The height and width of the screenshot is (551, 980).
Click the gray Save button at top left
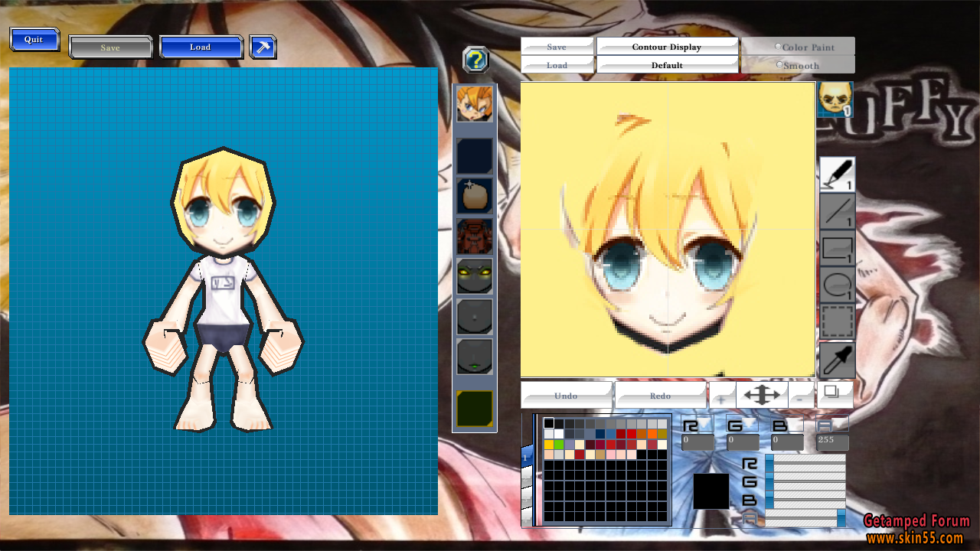pyautogui.click(x=110, y=47)
